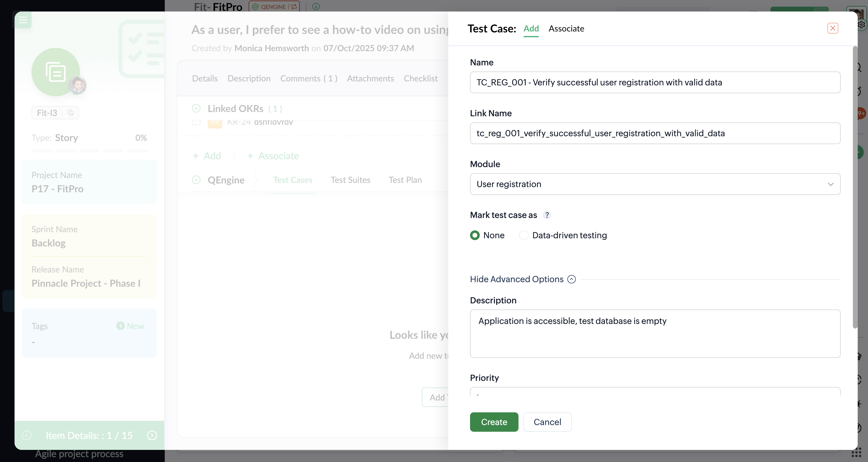Select the None radio option

coord(475,235)
